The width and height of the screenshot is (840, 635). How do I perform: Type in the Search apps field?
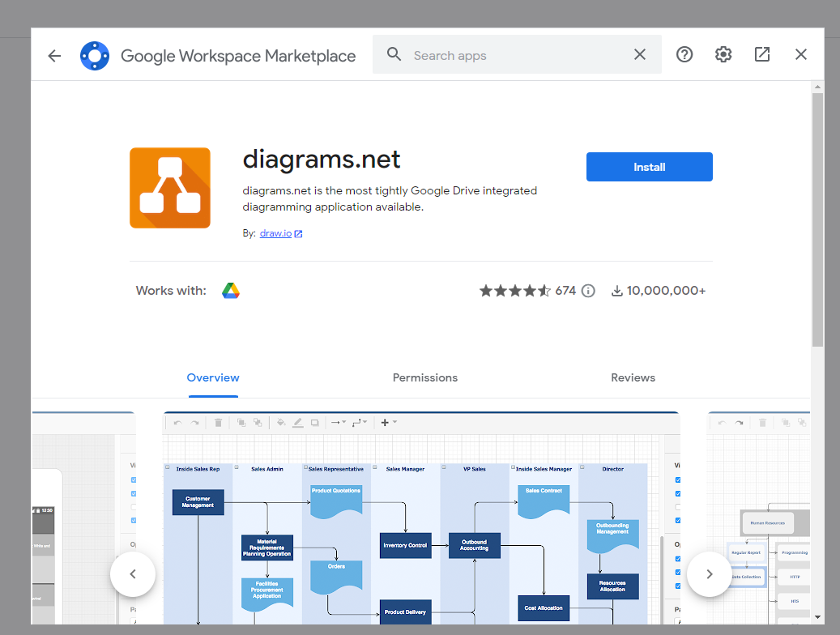(517, 54)
